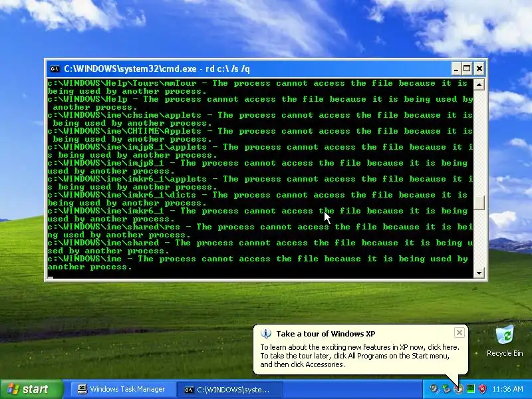The height and width of the screenshot is (399, 532).
Task: Click the scroll up arrow in cmd window
Action: click(x=479, y=84)
